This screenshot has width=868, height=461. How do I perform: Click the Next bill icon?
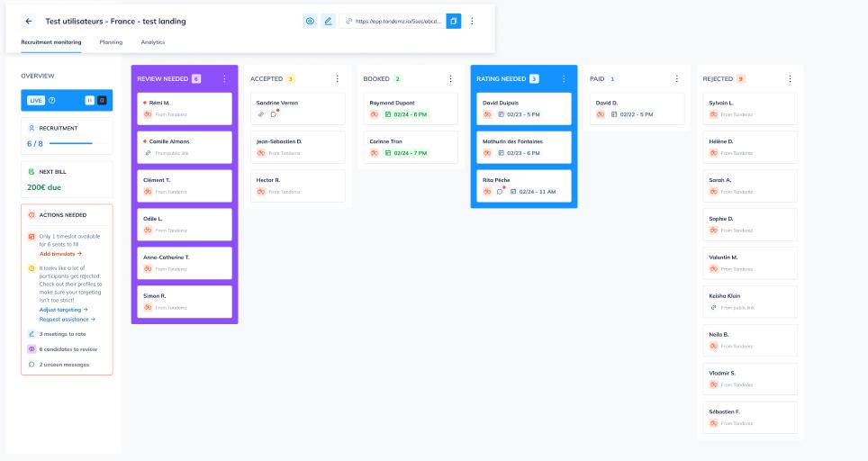click(32, 172)
